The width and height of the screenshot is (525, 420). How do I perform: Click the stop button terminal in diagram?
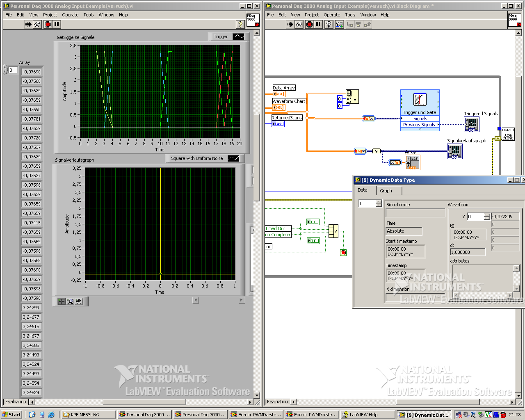point(343,253)
